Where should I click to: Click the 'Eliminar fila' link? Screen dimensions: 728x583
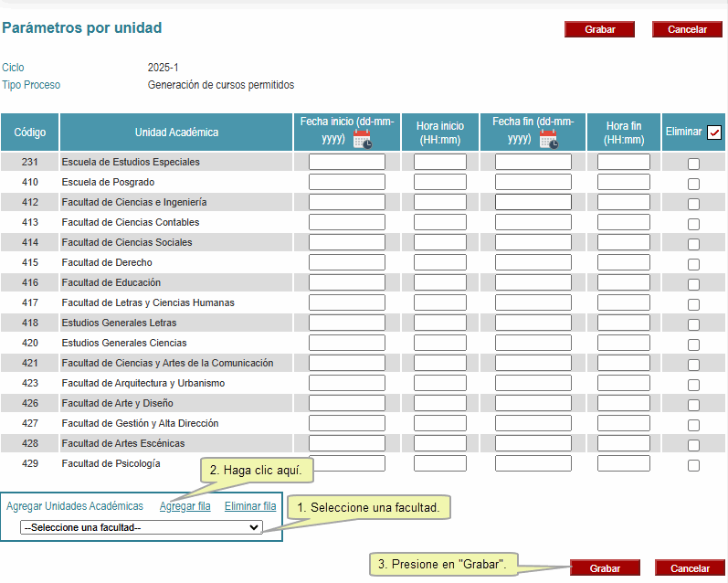coord(250,506)
